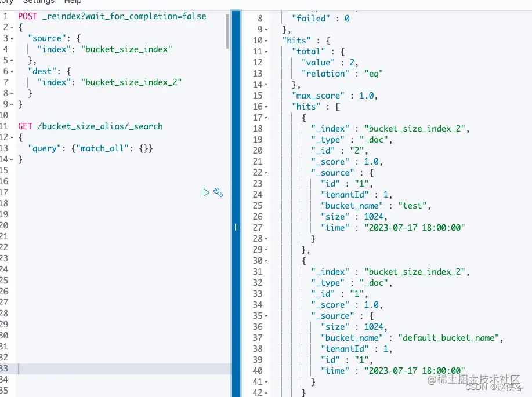Open the Settings menu

click(39, 2)
